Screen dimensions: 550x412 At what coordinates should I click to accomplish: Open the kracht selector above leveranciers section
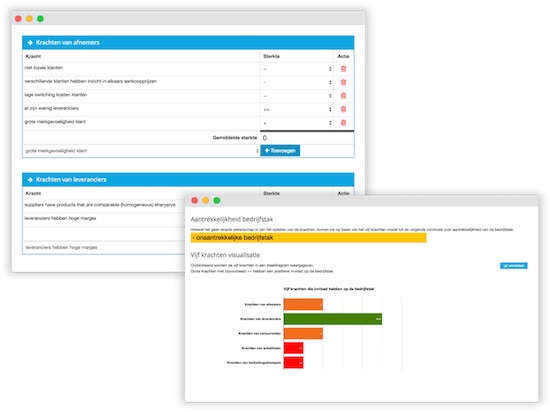click(x=142, y=151)
